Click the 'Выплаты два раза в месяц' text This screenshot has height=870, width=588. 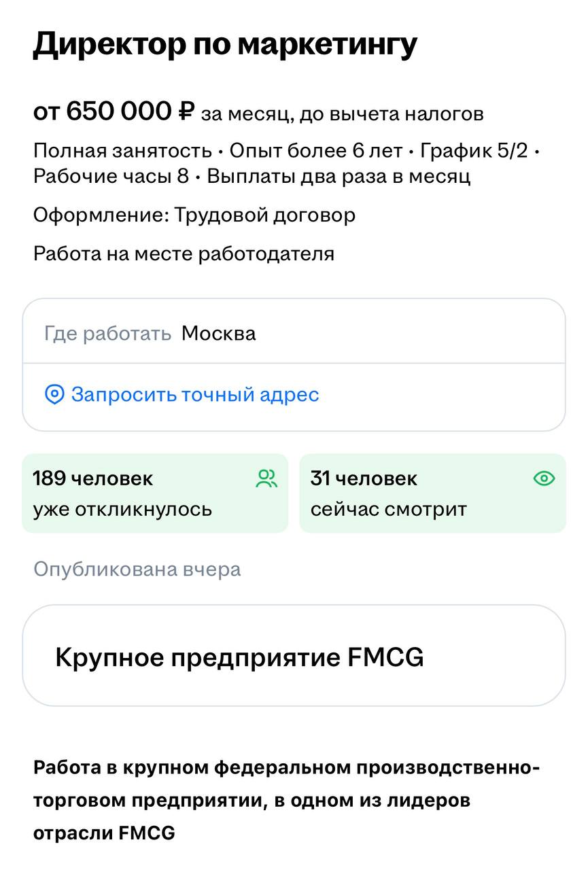click(x=339, y=177)
